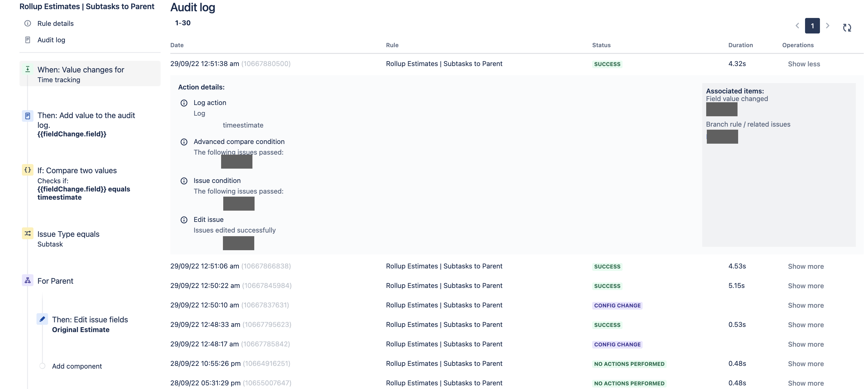This screenshot has width=868, height=389.
Task: Expand Show more for the 12:51:06 am entry
Action: 806,266
